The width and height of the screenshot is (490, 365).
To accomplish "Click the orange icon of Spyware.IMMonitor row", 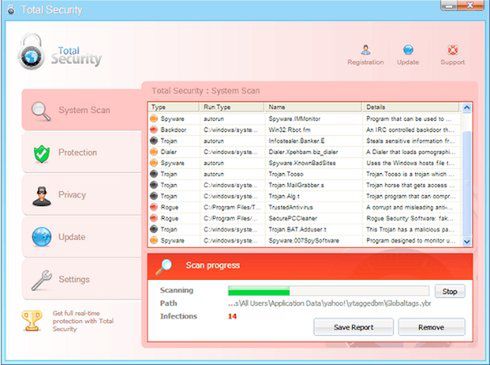I will tap(154, 119).
